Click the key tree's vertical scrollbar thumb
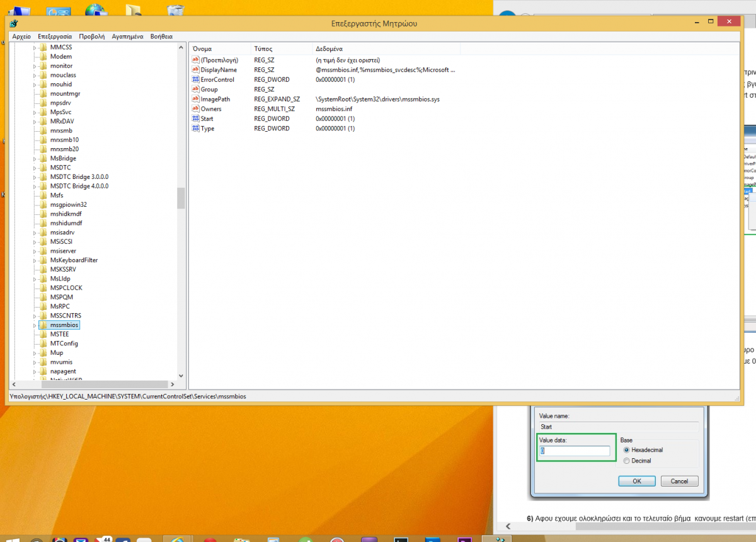The height and width of the screenshot is (542, 756). 181,198
